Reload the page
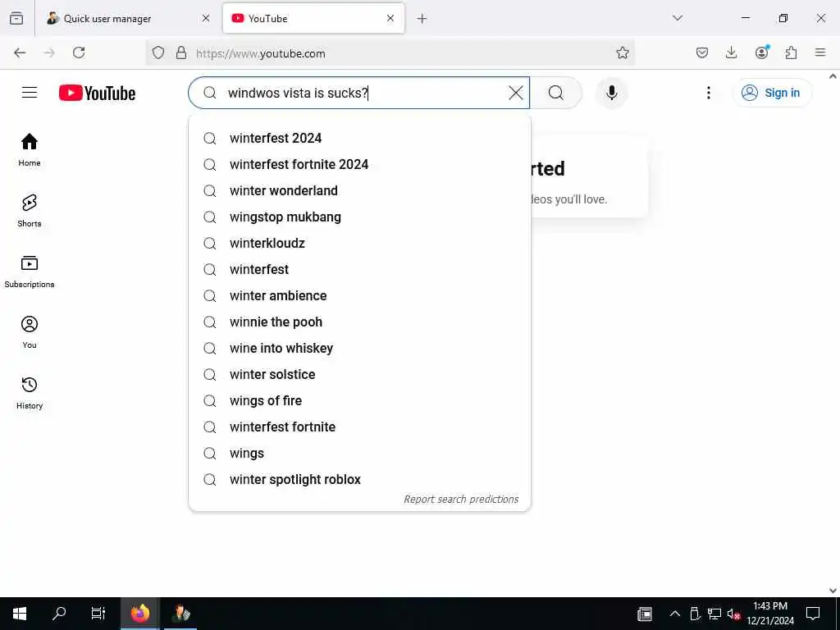This screenshot has width=840, height=630. pos(79,52)
